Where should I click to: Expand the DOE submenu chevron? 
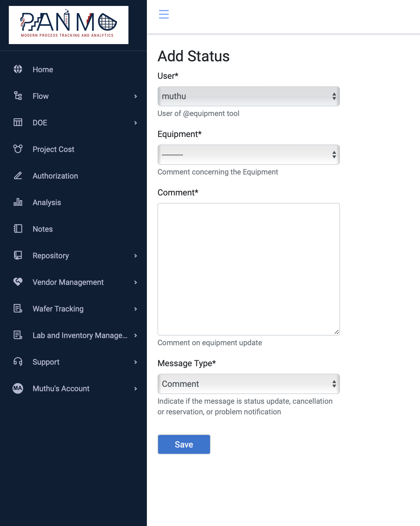136,123
